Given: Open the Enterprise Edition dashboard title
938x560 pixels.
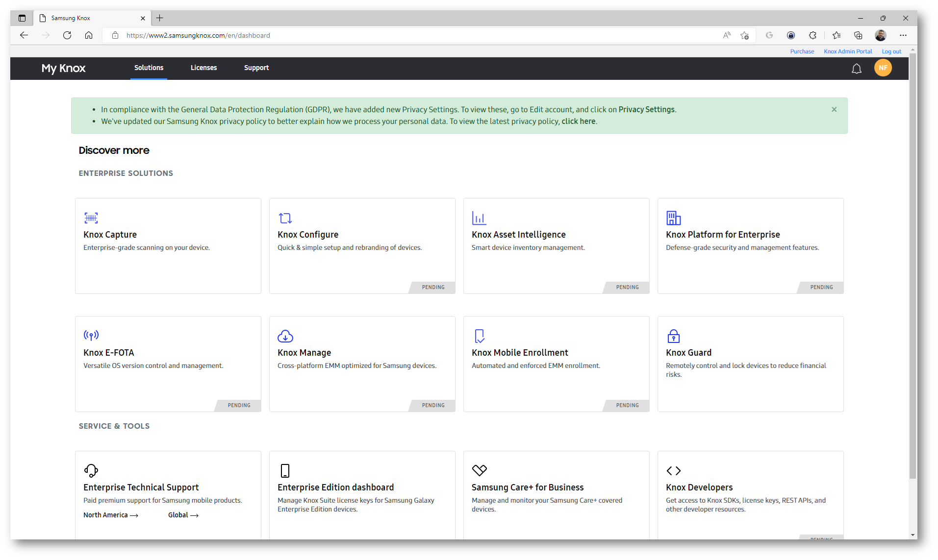Looking at the screenshot, I should point(335,487).
